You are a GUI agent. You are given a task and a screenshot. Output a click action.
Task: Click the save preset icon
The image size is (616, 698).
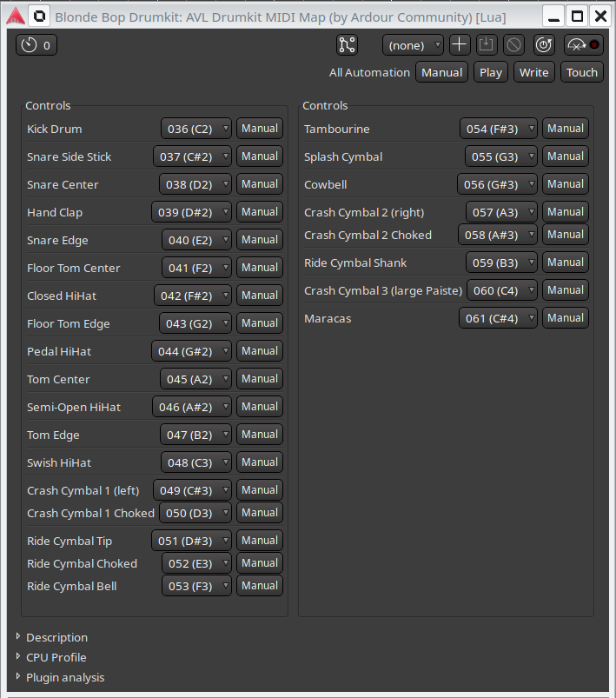[x=487, y=45]
